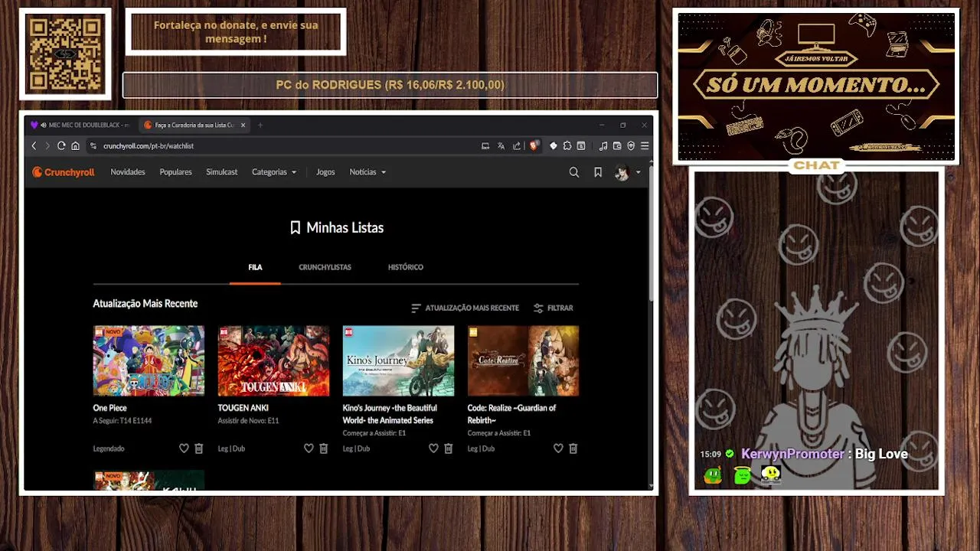
Task: Click the One Piece thumbnail
Action: tap(149, 360)
